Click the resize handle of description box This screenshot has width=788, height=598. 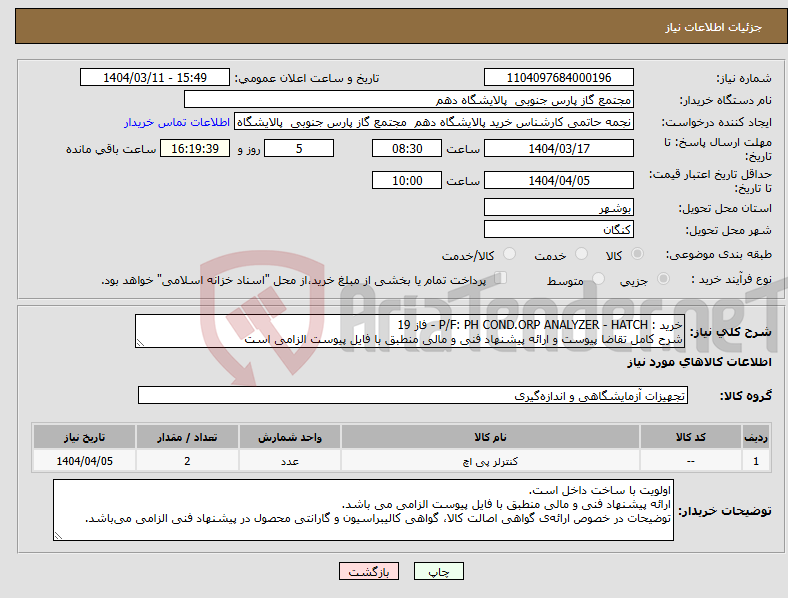click(140, 343)
